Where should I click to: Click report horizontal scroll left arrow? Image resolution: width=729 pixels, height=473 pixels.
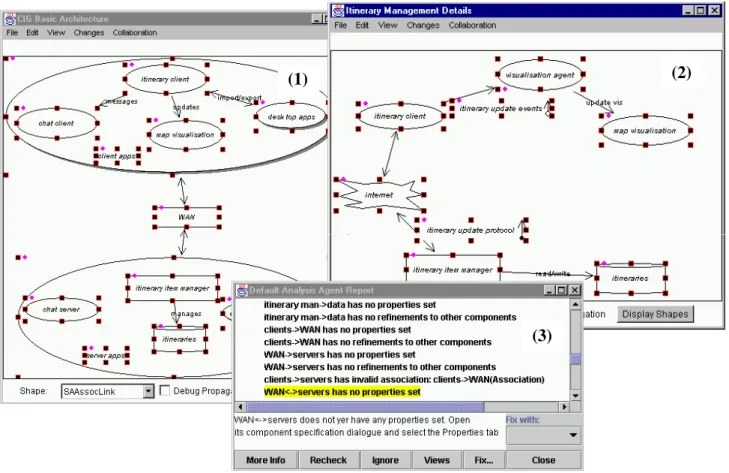click(x=240, y=407)
